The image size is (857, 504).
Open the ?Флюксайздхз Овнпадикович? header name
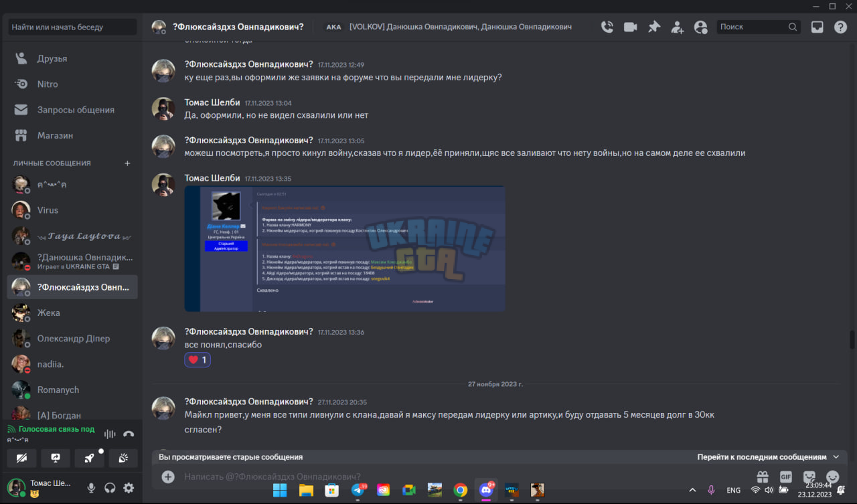pos(238,27)
